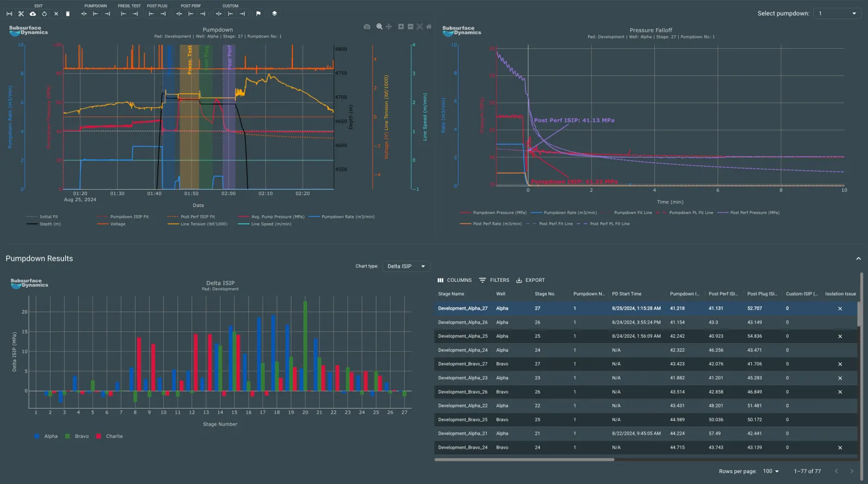Click the zoom out minus icon on Pumpdown chart
This screenshot has width=868, height=484.
click(411, 26)
